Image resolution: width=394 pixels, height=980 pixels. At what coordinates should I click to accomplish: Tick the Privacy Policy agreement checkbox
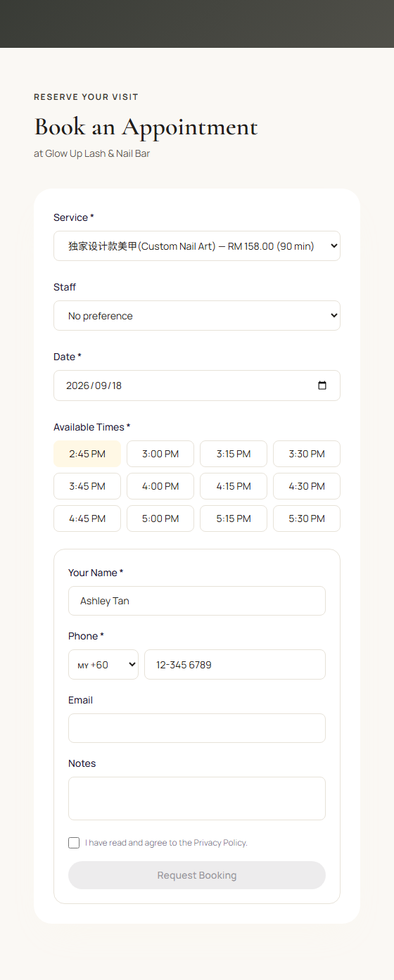click(x=74, y=843)
